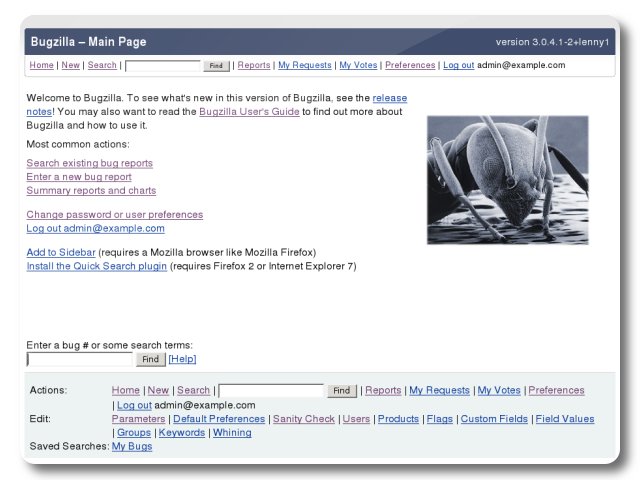Image resolution: width=640 pixels, height=480 pixels.
Task: Open Change password or user preferences
Action: tap(114, 214)
